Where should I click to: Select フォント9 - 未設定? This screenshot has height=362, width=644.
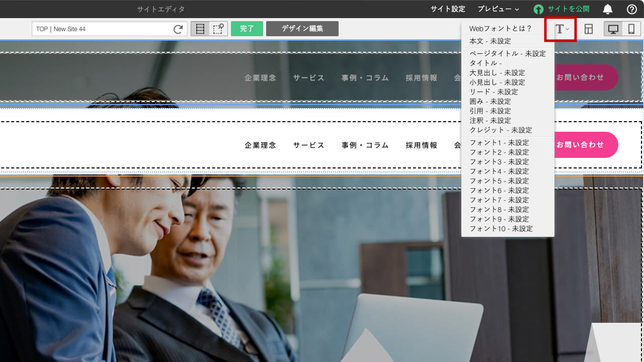tap(499, 219)
